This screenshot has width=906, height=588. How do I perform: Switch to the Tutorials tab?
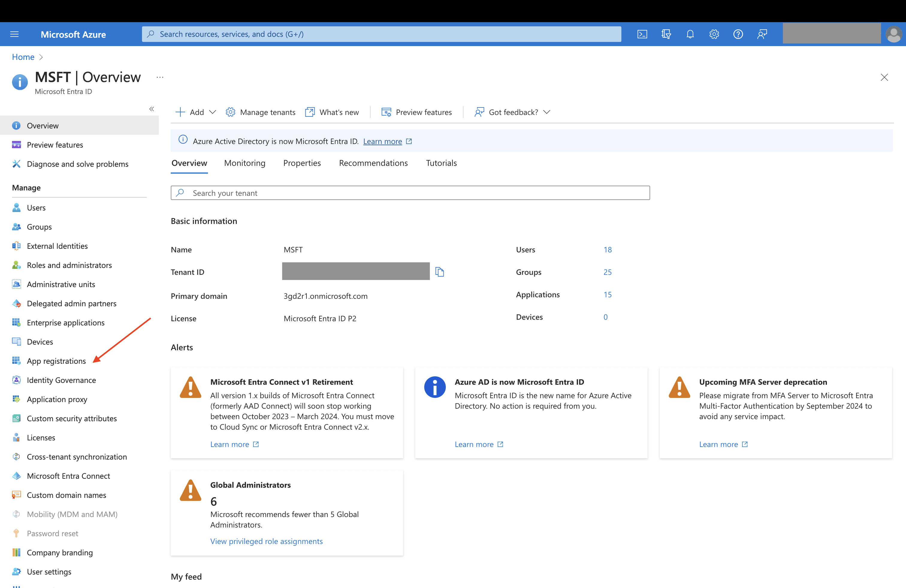[441, 163]
